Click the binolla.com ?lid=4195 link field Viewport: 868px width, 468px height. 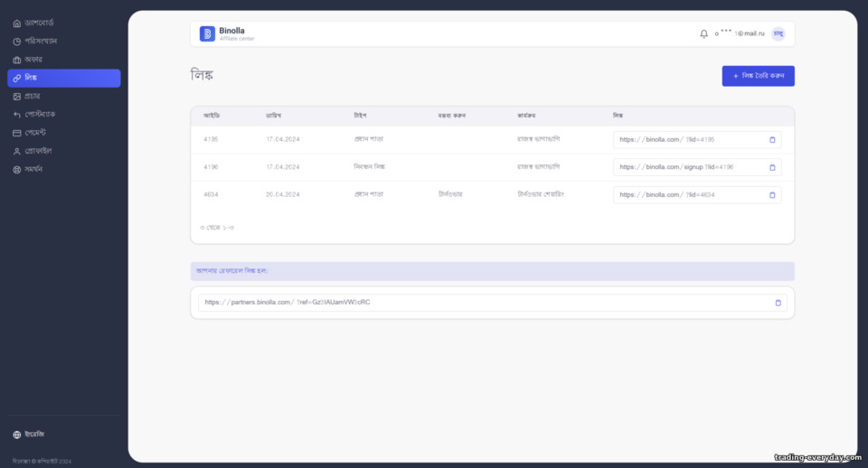click(x=697, y=140)
